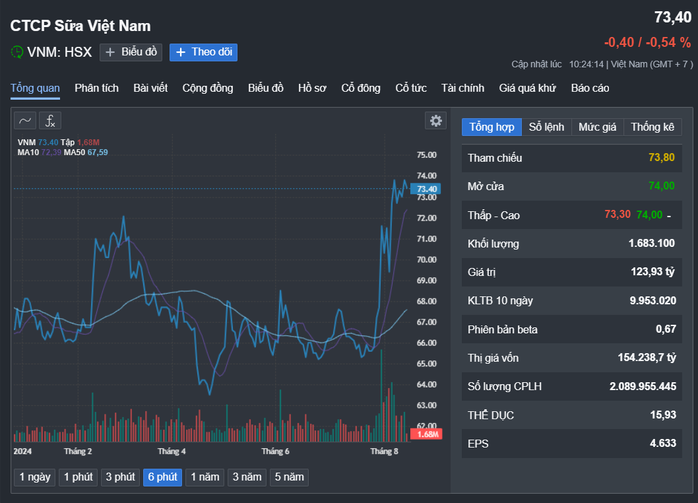Click plus icon in Biểu đồ button
698x503 pixels.
(x=110, y=53)
